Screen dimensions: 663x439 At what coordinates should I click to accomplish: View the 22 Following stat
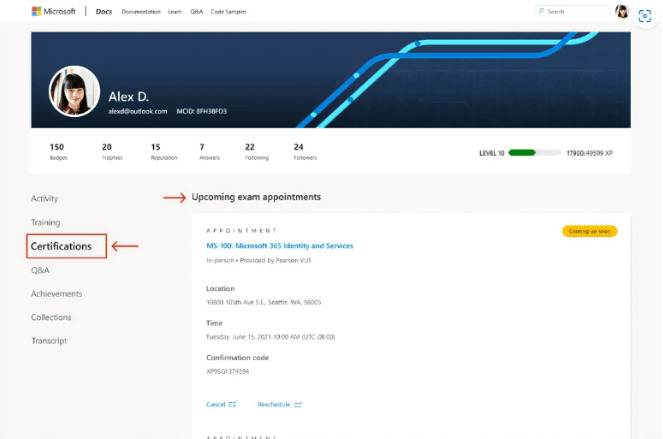pos(257,151)
